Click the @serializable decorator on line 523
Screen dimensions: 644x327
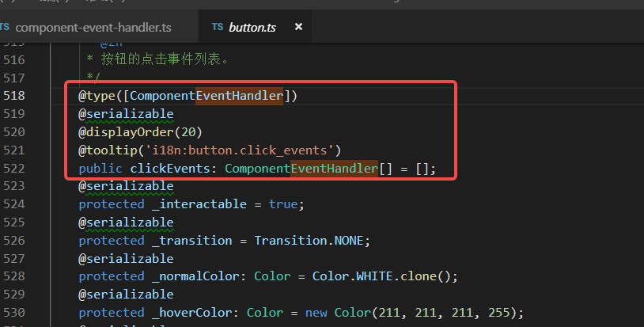pyautogui.click(x=126, y=186)
